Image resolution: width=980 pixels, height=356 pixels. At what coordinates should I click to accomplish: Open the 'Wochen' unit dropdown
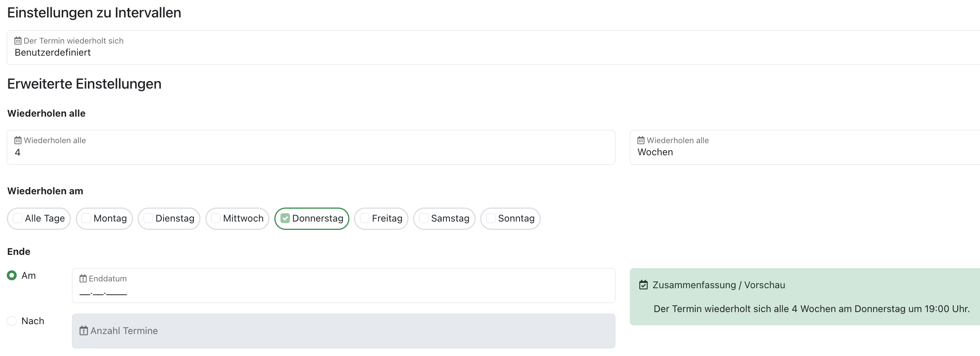click(805, 148)
